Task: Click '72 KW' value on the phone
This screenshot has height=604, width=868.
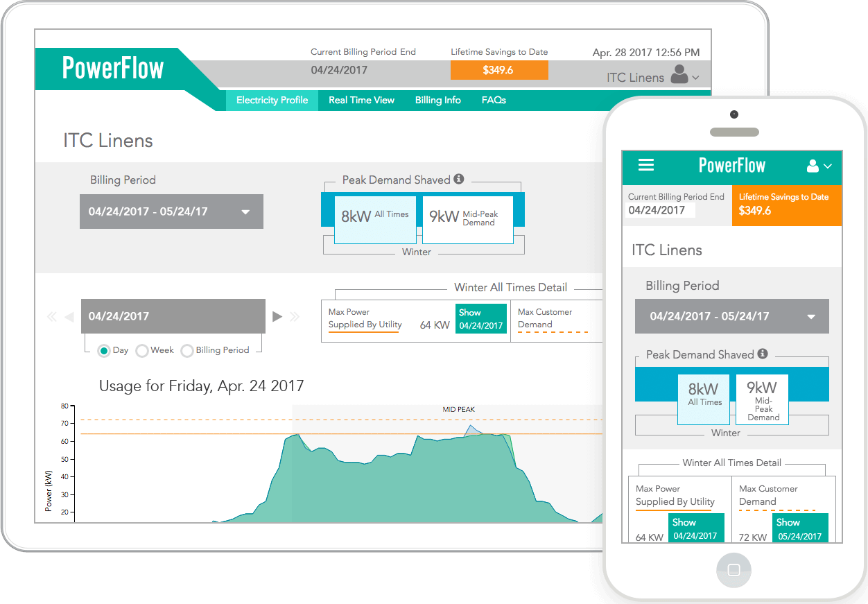Action: click(753, 537)
